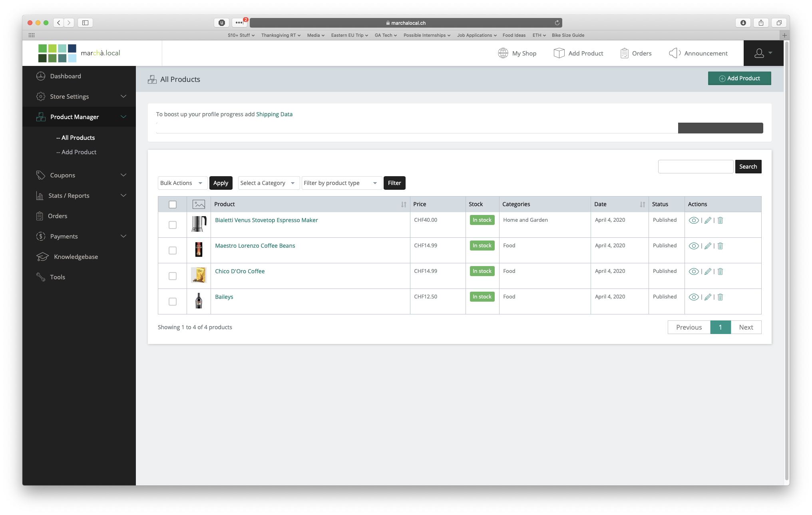The image size is (812, 515).
Task: Click the profile progress bar
Action: [x=460, y=128]
